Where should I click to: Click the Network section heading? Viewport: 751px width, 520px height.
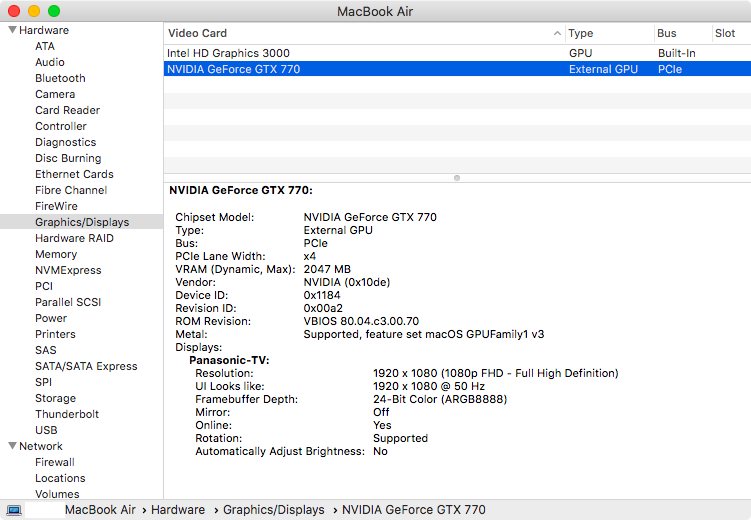(41, 446)
